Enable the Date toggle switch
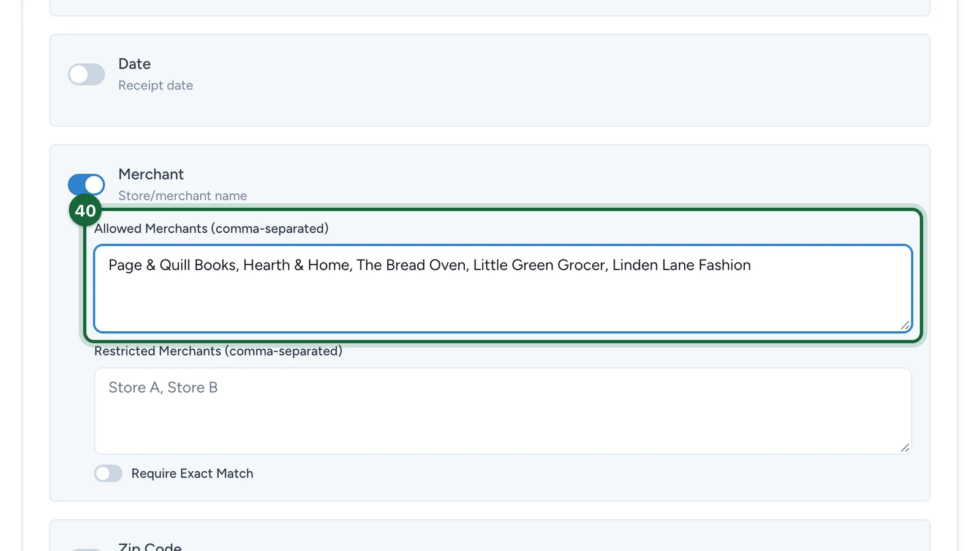This screenshot has width=980, height=551. (x=86, y=75)
